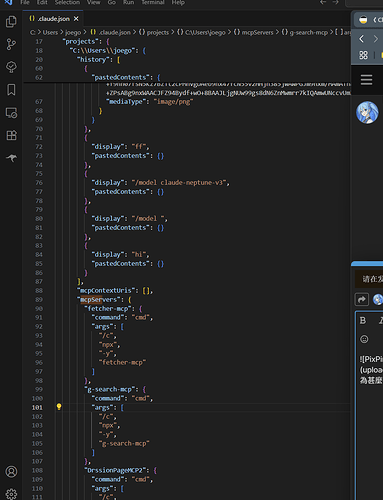Click the blue-haired avatar in right panel
The image size is (383, 500).
[367, 113]
